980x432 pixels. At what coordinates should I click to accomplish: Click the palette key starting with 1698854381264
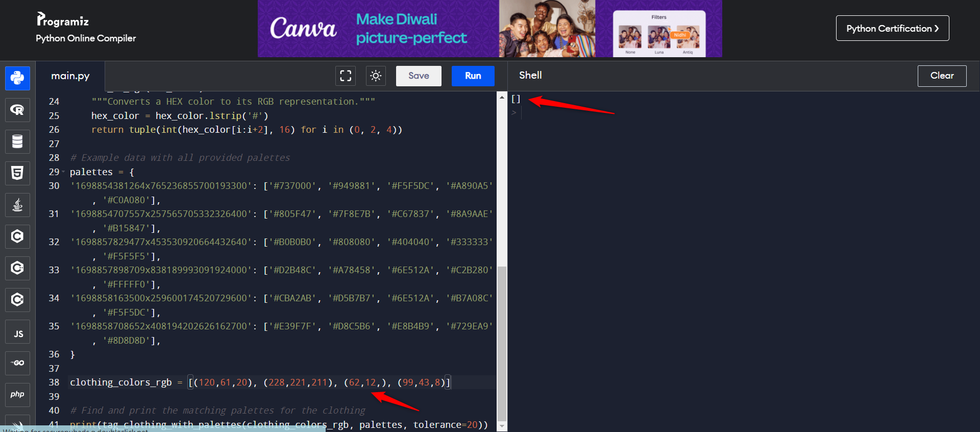pyautogui.click(x=161, y=186)
